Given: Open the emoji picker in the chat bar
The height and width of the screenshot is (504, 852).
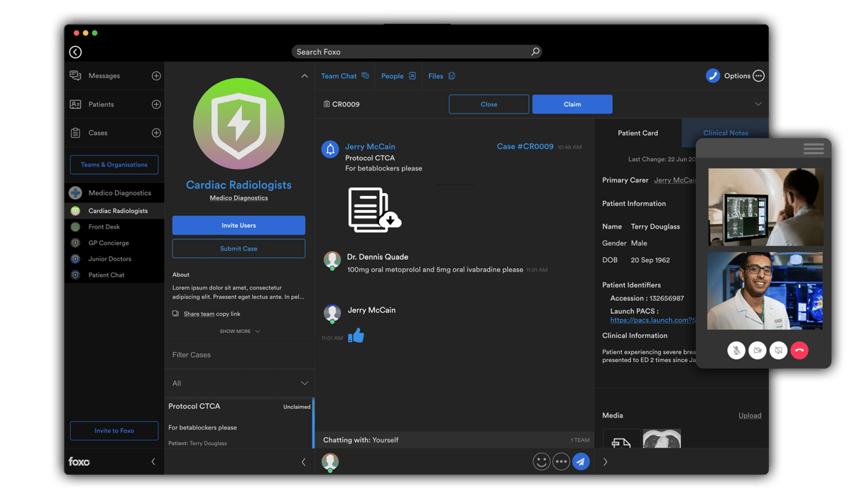Looking at the screenshot, I should click(x=541, y=461).
